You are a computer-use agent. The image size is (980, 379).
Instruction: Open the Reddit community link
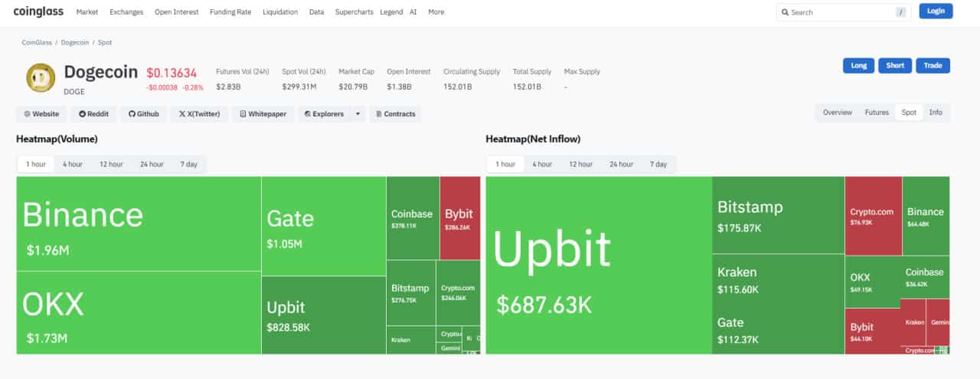(x=93, y=114)
